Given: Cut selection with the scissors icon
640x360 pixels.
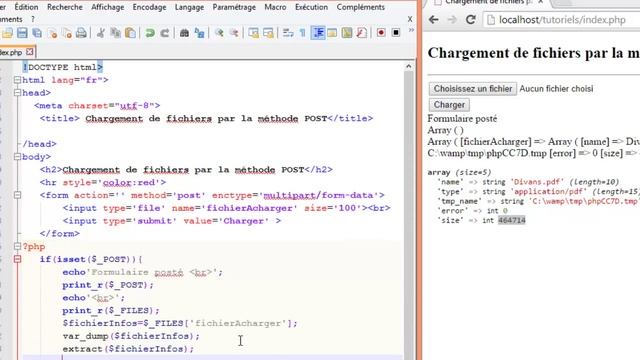Looking at the screenshot, I should (x=101, y=33).
